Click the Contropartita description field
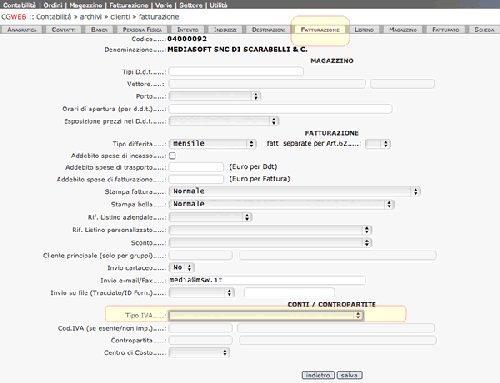Image resolution: width=500 pixels, height=383 pixels. tap(338, 340)
